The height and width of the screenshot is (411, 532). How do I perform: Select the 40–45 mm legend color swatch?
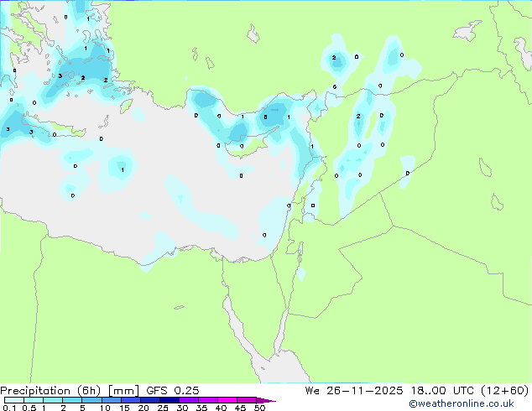coord(227,400)
